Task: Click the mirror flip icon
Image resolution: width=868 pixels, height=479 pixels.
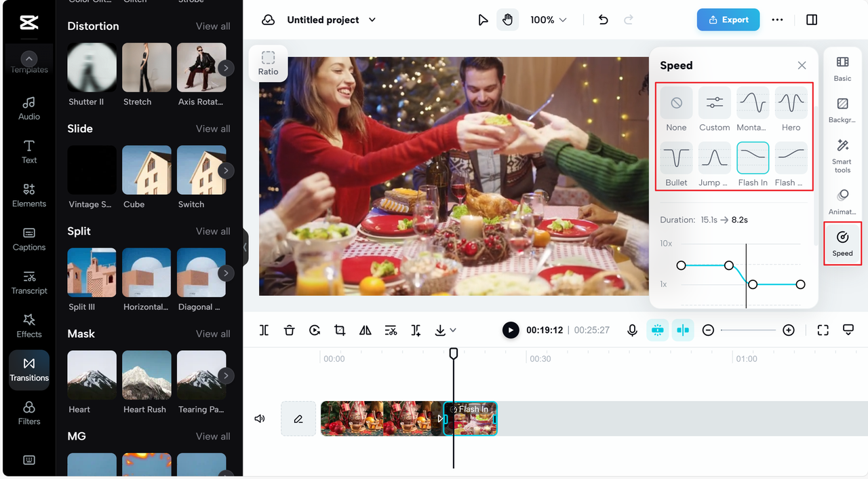Action: point(366,330)
